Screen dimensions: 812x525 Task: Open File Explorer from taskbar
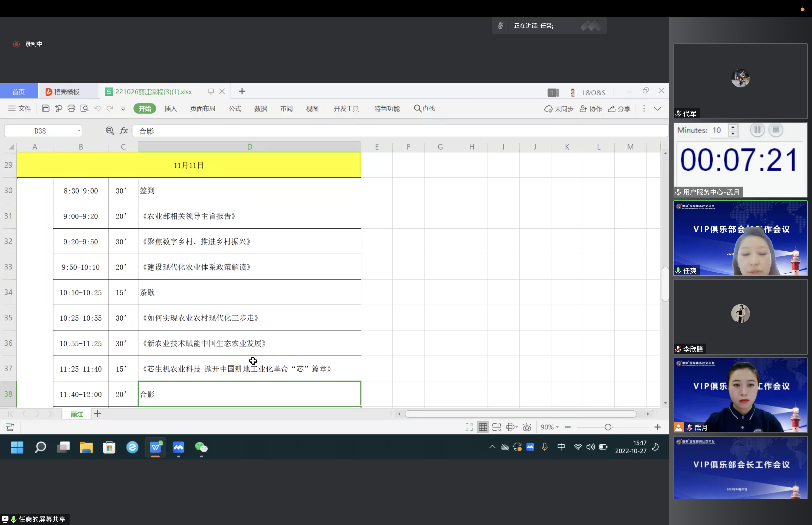pos(86,447)
